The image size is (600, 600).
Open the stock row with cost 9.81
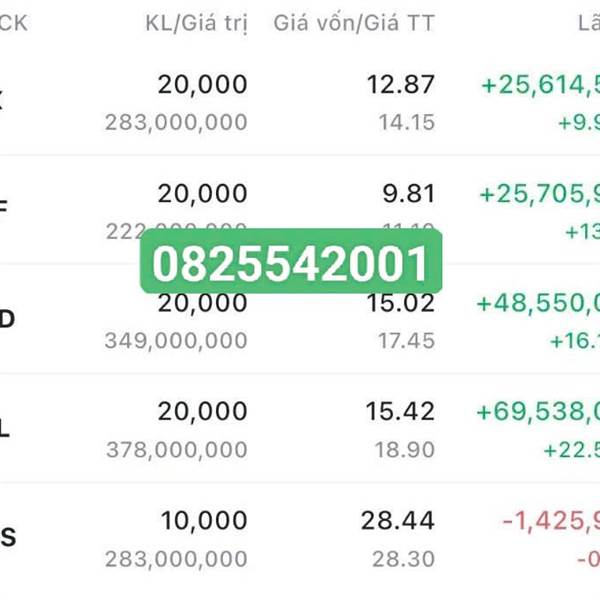coord(300,210)
